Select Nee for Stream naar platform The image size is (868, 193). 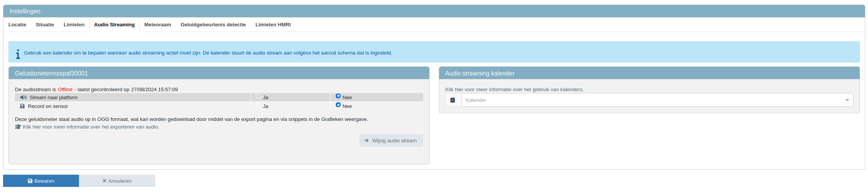[338, 96]
